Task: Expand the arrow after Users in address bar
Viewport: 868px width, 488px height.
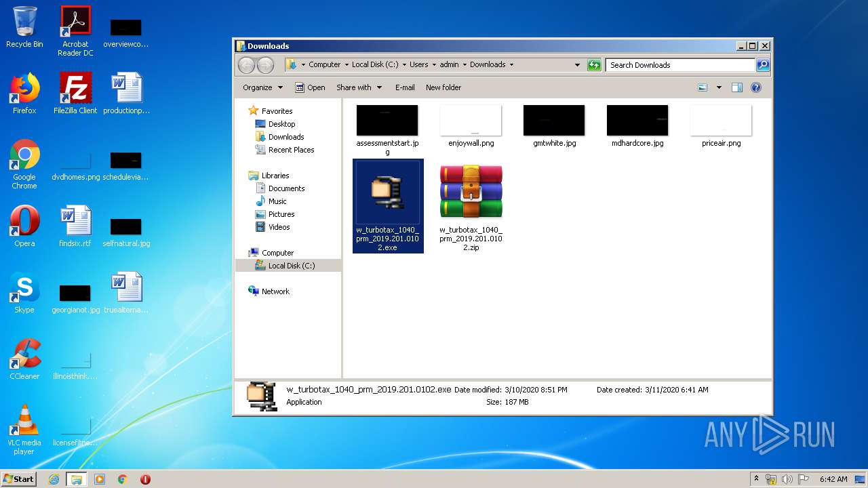Action: pyautogui.click(x=434, y=65)
